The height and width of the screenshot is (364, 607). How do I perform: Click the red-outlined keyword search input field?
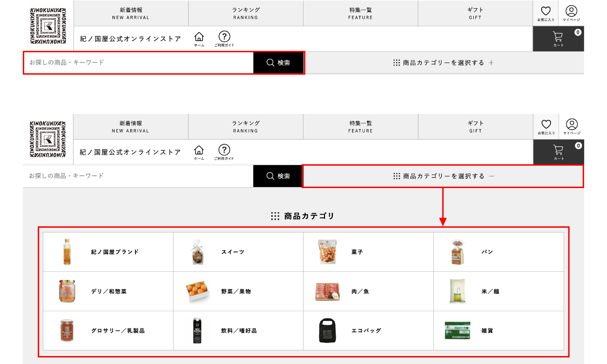point(138,63)
